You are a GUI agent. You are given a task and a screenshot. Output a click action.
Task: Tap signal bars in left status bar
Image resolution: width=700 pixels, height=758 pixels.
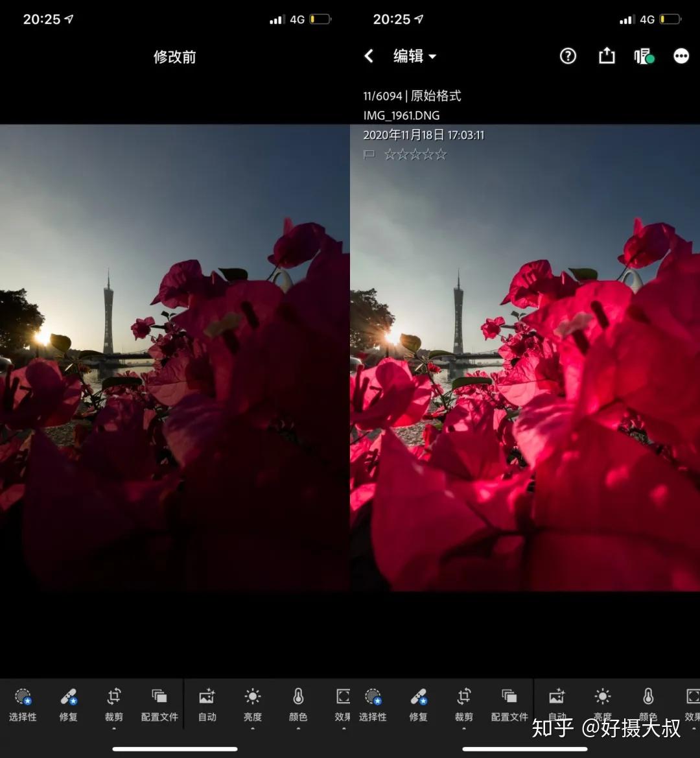click(277, 20)
